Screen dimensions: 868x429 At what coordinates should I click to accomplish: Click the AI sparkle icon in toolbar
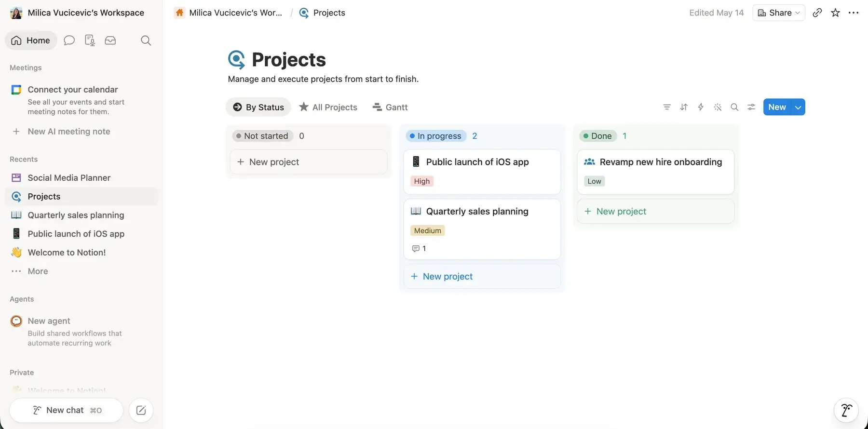coord(718,107)
